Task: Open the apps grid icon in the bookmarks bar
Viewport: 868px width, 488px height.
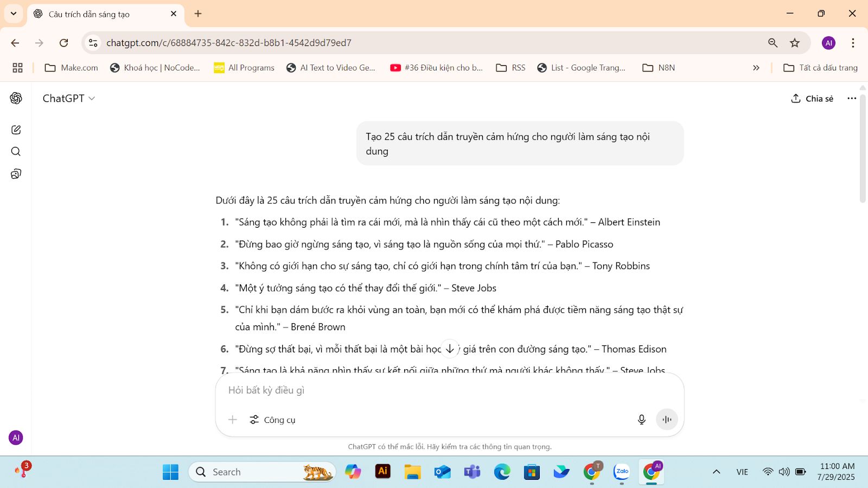Action: coord(17,68)
